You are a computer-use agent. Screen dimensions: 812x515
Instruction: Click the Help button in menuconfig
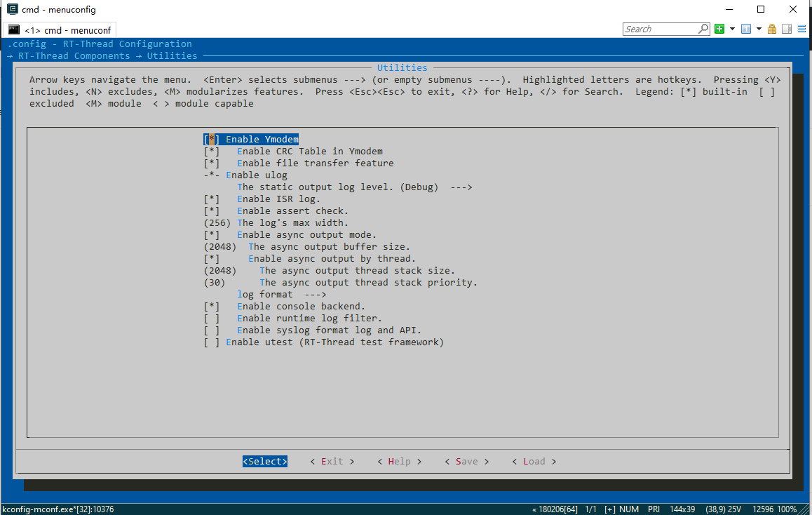point(399,461)
